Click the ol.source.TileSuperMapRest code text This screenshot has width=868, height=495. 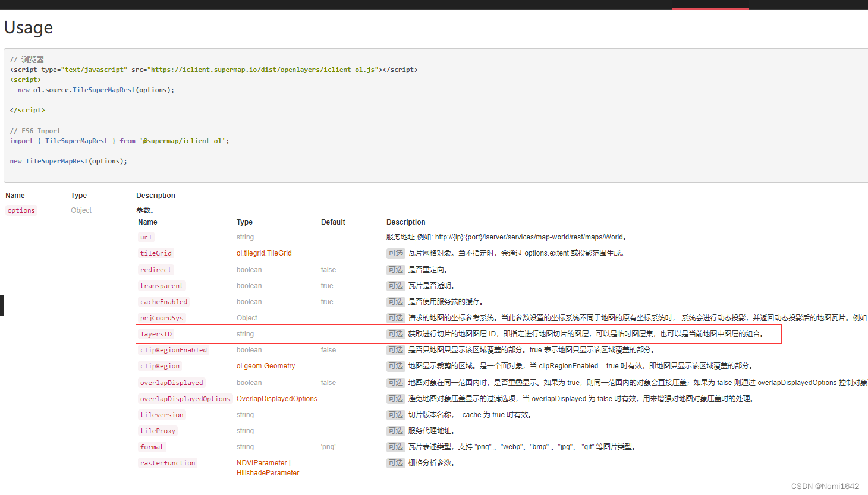(x=84, y=90)
